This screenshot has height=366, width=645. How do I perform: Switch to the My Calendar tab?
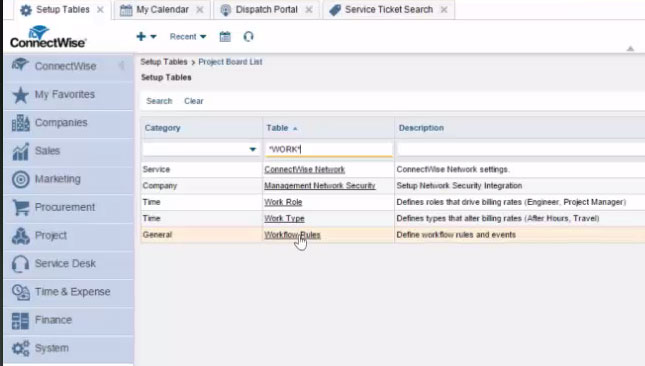tap(162, 9)
